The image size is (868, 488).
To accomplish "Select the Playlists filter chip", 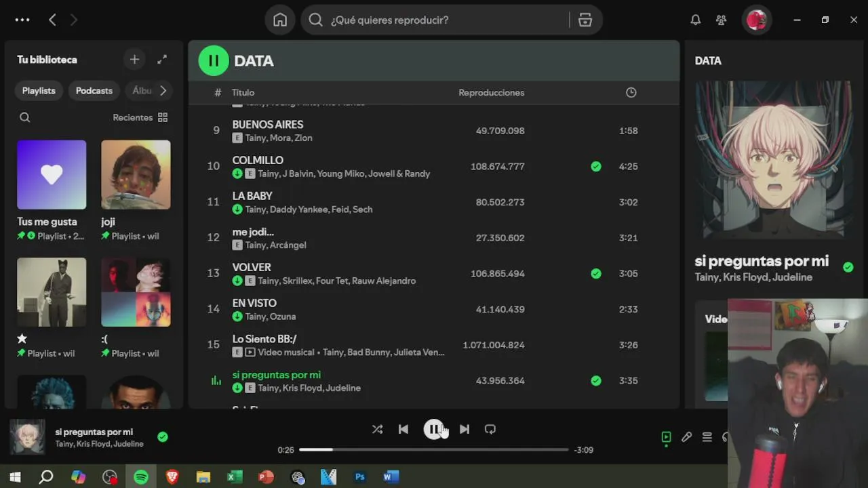I will tap(39, 91).
